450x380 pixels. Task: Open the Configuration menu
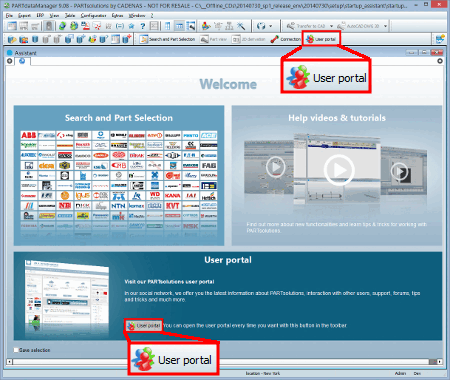(93, 15)
